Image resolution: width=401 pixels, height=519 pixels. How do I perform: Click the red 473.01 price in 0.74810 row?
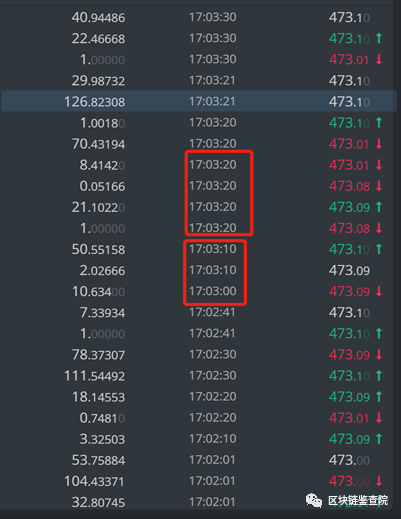(349, 418)
